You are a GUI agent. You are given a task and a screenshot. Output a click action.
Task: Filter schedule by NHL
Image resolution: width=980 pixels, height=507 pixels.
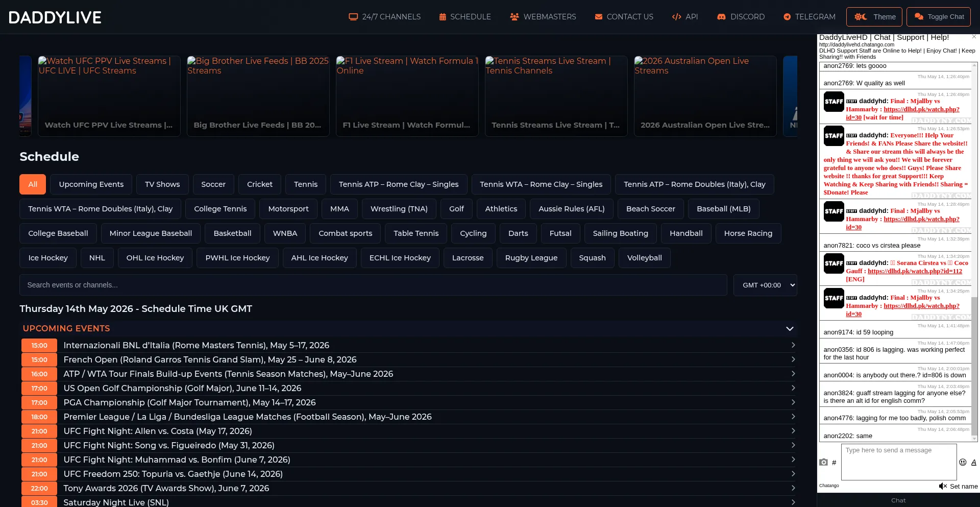click(97, 258)
